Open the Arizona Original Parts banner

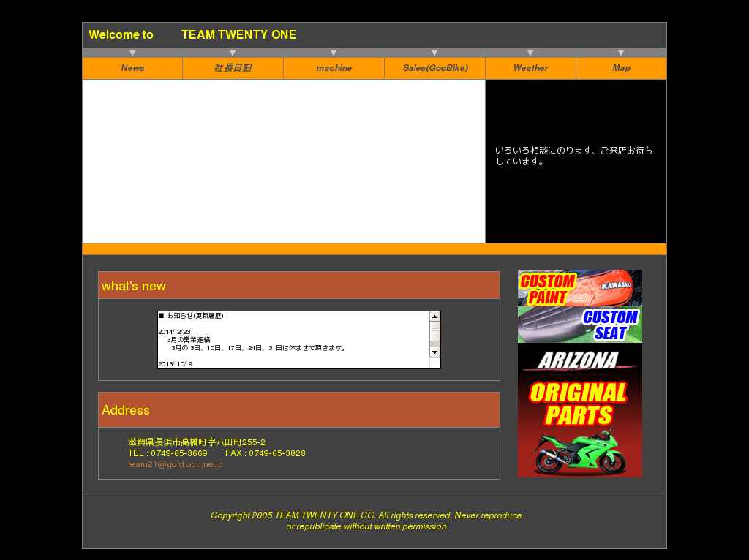(x=579, y=410)
